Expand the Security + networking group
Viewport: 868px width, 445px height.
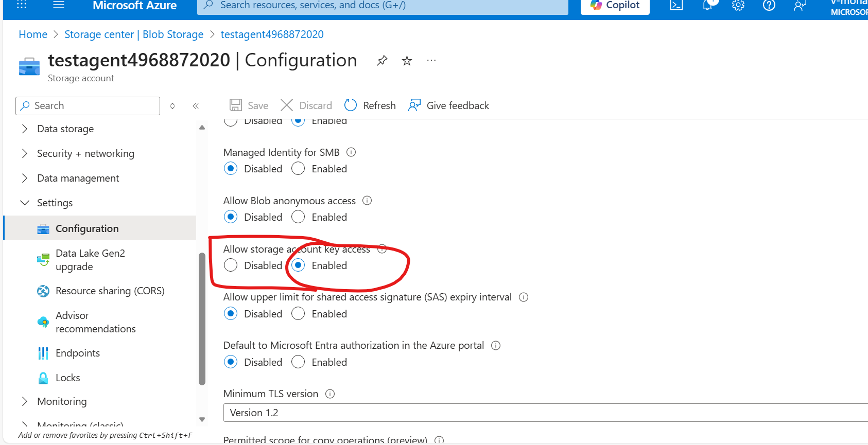pyautogui.click(x=25, y=153)
